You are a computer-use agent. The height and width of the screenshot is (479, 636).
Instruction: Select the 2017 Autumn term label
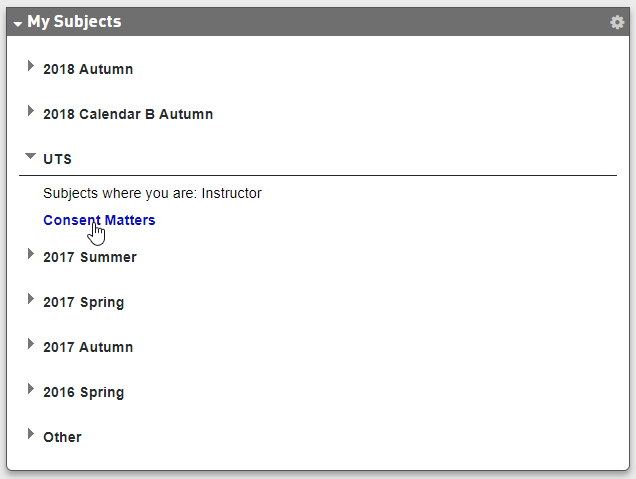pyautogui.click(x=88, y=347)
